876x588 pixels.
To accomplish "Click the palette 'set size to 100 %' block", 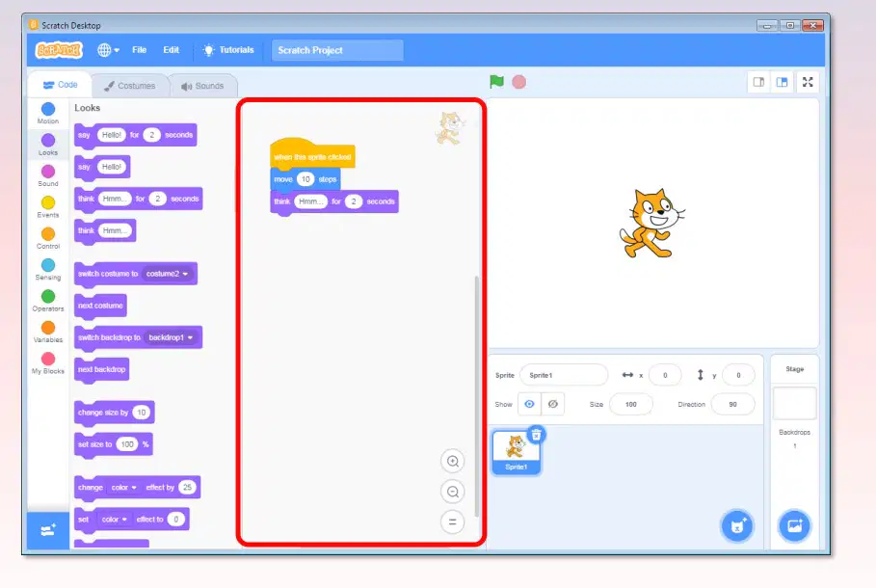I will tap(114, 444).
